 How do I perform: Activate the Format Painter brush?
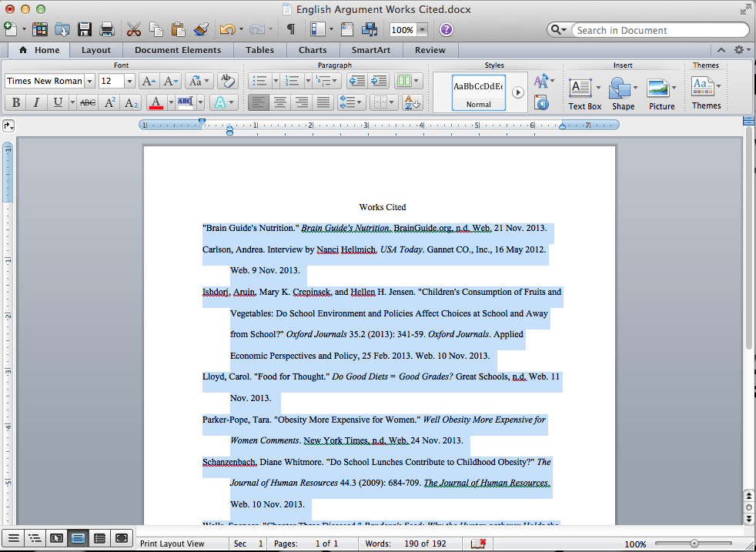200,29
